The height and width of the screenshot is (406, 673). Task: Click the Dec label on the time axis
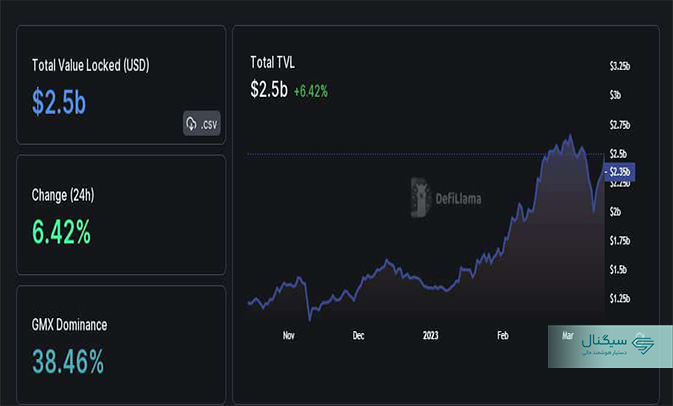pyautogui.click(x=358, y=336)
